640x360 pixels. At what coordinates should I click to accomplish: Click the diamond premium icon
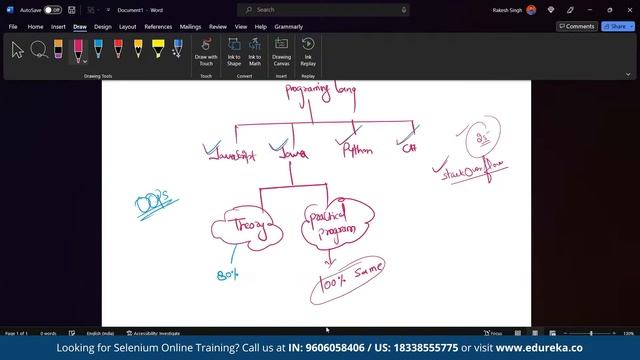(551, 10)
